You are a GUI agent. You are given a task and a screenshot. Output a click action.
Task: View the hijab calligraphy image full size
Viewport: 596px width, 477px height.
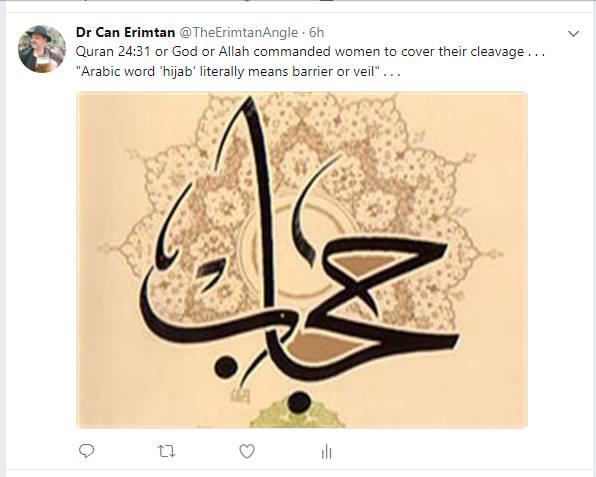pyautogui.click(x=302, y=260)
